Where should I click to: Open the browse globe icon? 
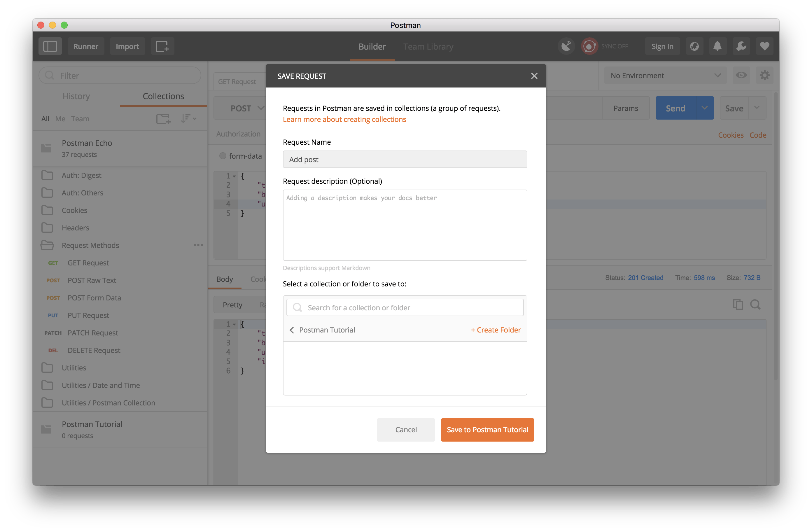[694, 46]
